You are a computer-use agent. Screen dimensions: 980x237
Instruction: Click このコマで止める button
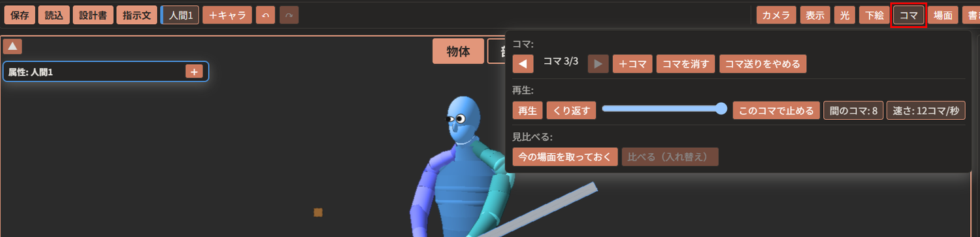(776, 111)
